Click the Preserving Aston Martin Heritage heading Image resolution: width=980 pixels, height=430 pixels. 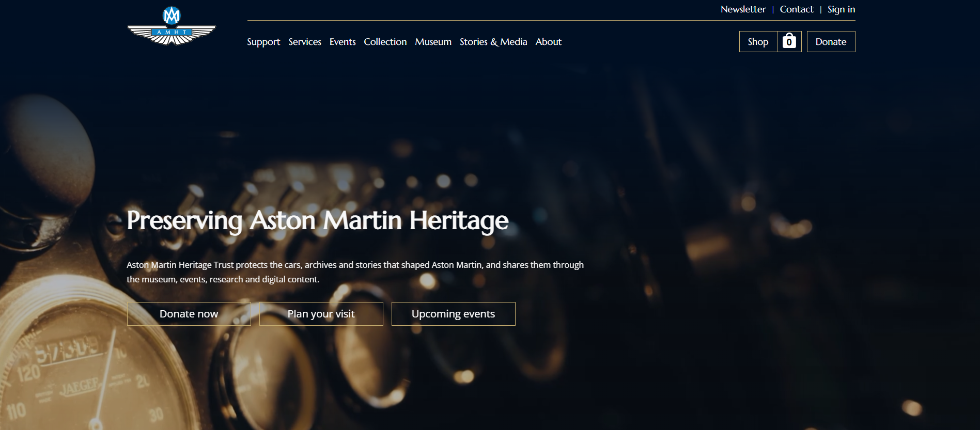click(x=318, y=220)
